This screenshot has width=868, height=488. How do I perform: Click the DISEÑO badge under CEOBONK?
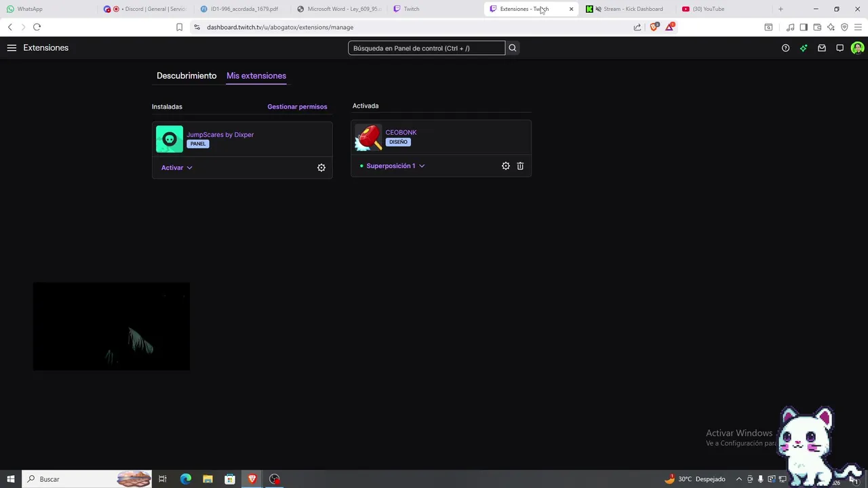point(398,142)
